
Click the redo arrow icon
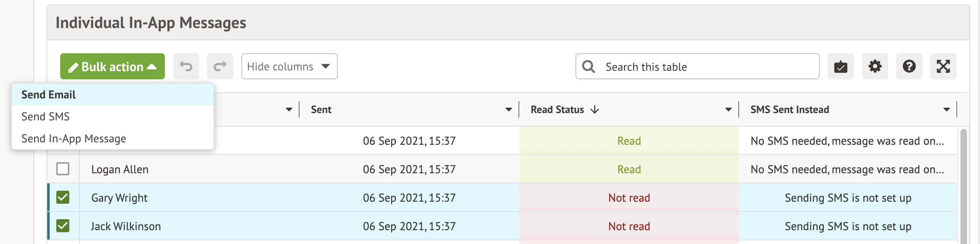(x=220, y=66)
